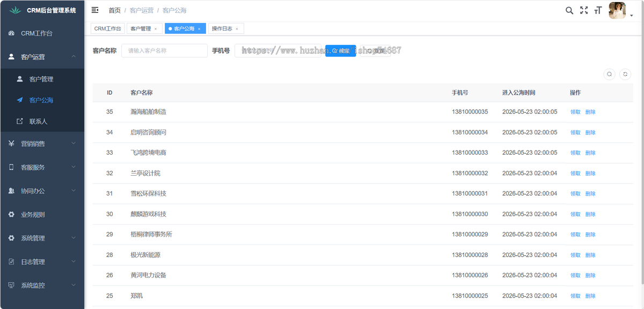This screenshot has height=309, width=644.
Task: Switch to the CRM工作台 tab
Action: (x=108, y=29)
